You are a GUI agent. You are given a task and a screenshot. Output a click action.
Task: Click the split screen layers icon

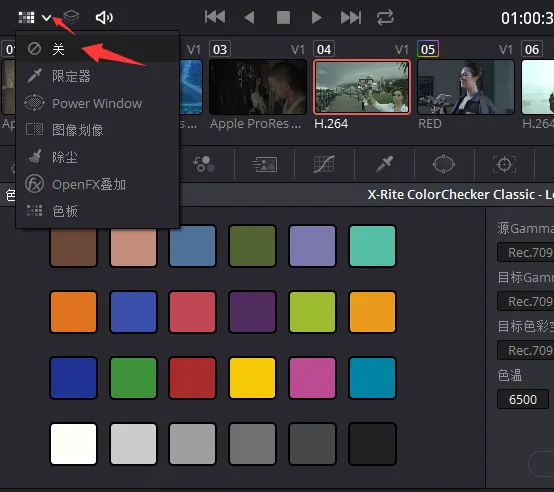coord(71,17)
